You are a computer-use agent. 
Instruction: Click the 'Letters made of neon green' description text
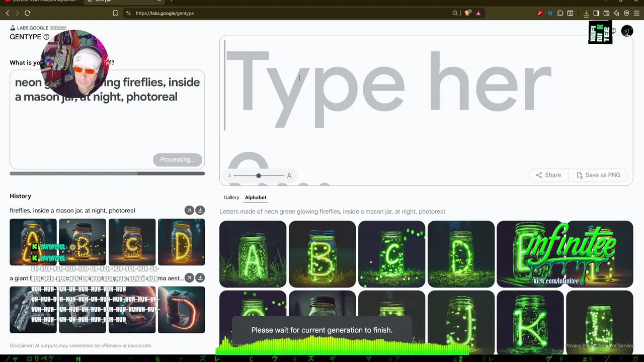click(332, 212)
